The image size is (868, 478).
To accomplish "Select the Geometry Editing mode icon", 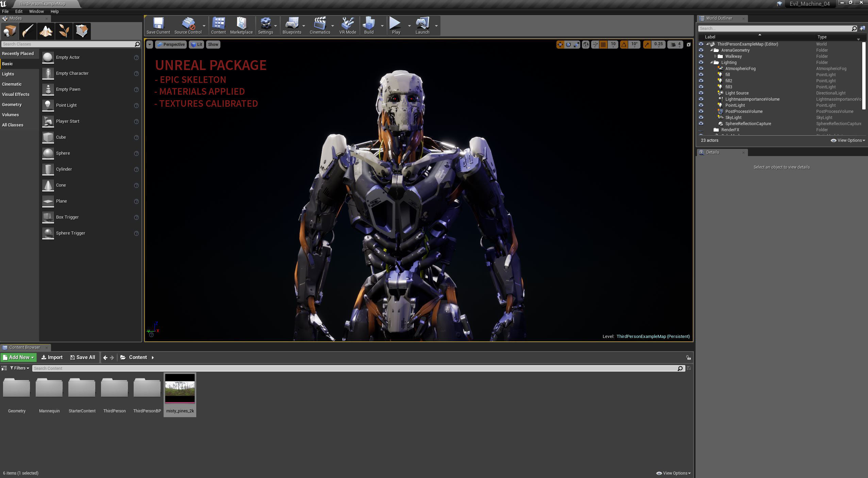I will (82, 31).
